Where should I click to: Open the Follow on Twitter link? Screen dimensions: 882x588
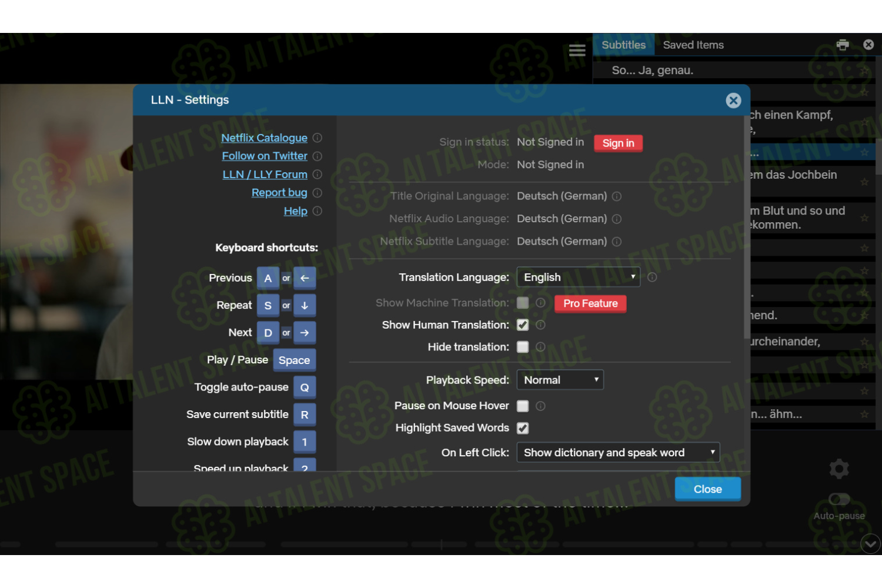pos(265,156)
